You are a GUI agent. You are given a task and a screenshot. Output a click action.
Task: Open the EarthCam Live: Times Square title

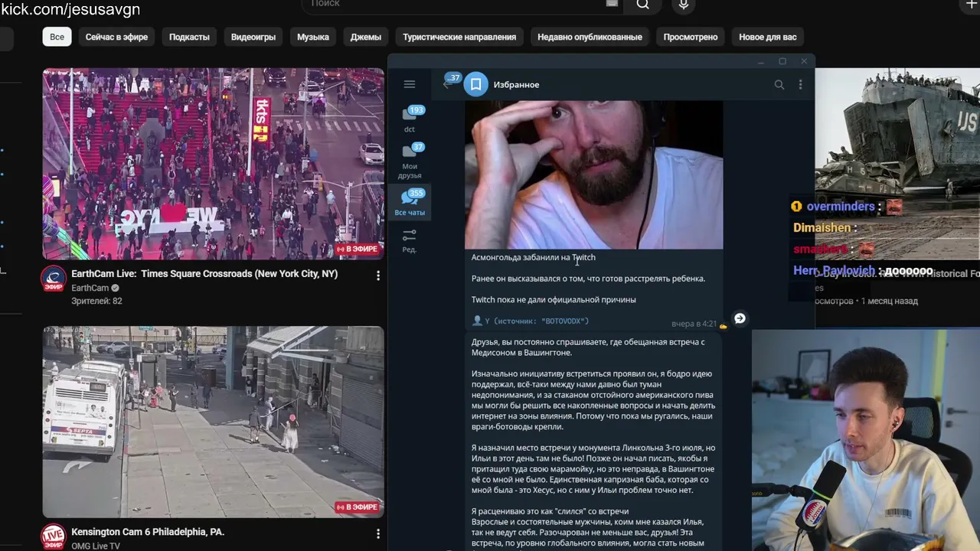[204, 274]
